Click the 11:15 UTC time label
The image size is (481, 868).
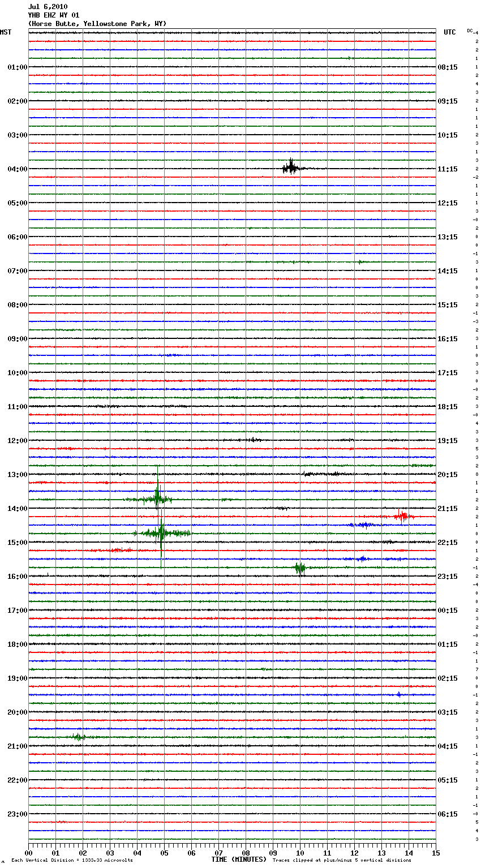tap(447, 169)
